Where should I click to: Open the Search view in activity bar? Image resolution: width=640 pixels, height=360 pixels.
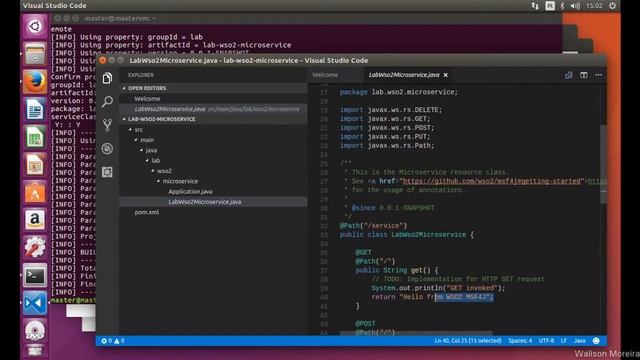pos(107,101)
